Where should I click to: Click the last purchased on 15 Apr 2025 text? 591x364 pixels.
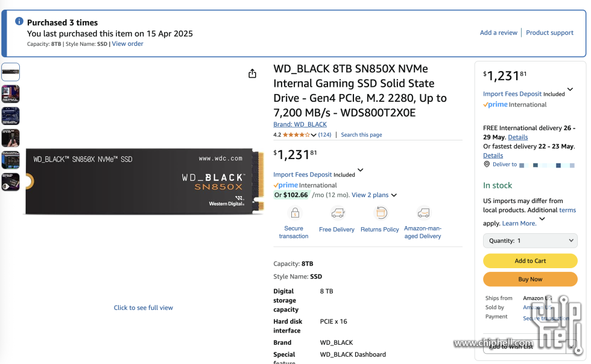coord(110,34)
